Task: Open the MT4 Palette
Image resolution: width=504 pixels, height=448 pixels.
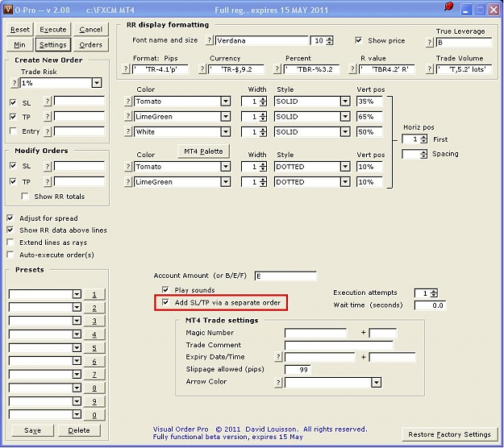Action: pos(203,151)
